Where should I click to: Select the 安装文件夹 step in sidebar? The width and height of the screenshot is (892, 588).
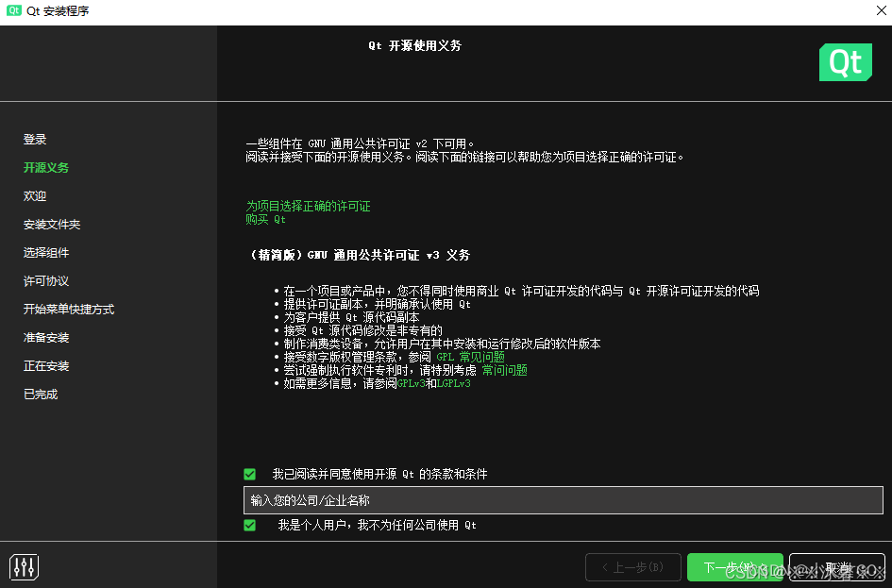pos(52,225)
